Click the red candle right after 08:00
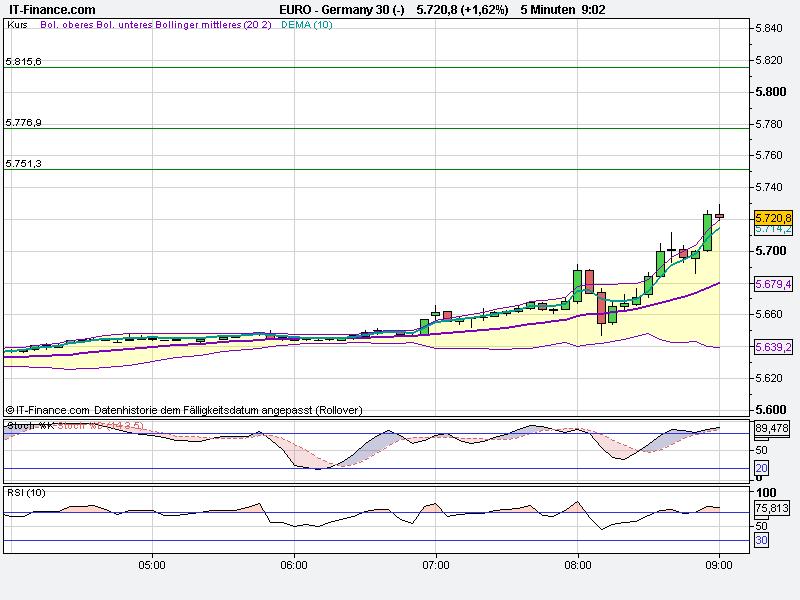Viewport: 800px width, 600px height. point(589,281)
